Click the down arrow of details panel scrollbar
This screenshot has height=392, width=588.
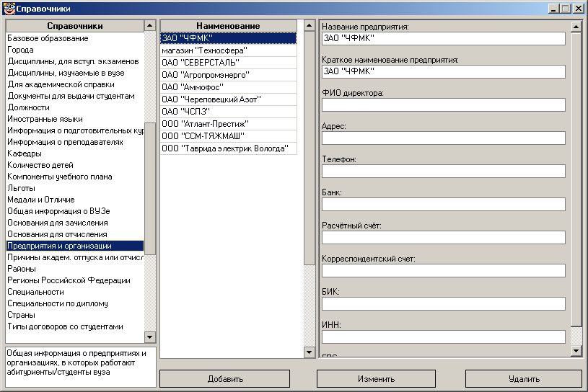(576, 351)
